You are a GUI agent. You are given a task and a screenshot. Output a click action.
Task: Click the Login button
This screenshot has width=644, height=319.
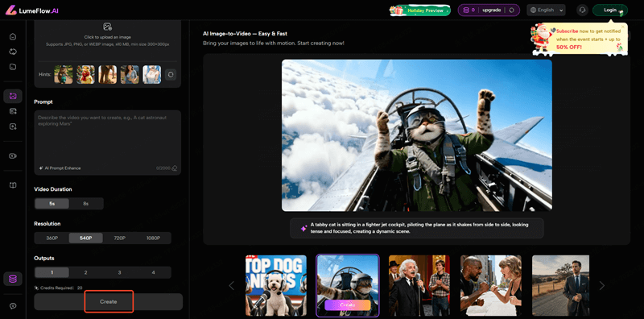pos(610,10)
